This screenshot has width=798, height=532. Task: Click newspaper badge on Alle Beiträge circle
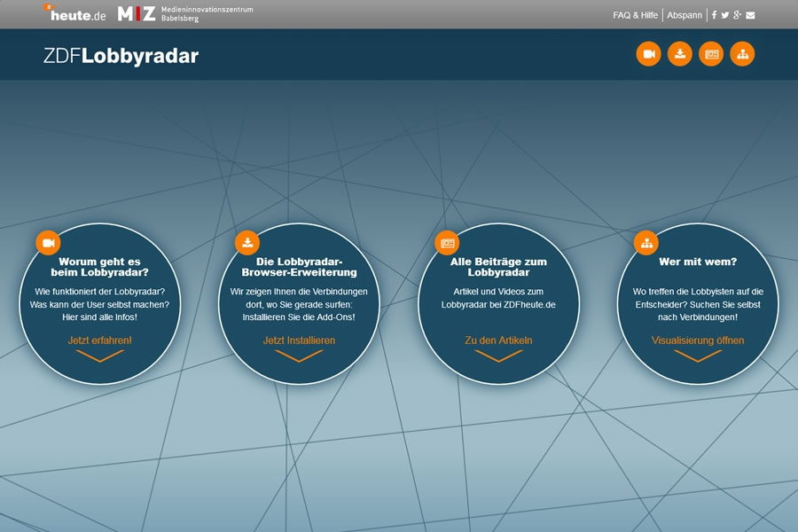[447, 243]
